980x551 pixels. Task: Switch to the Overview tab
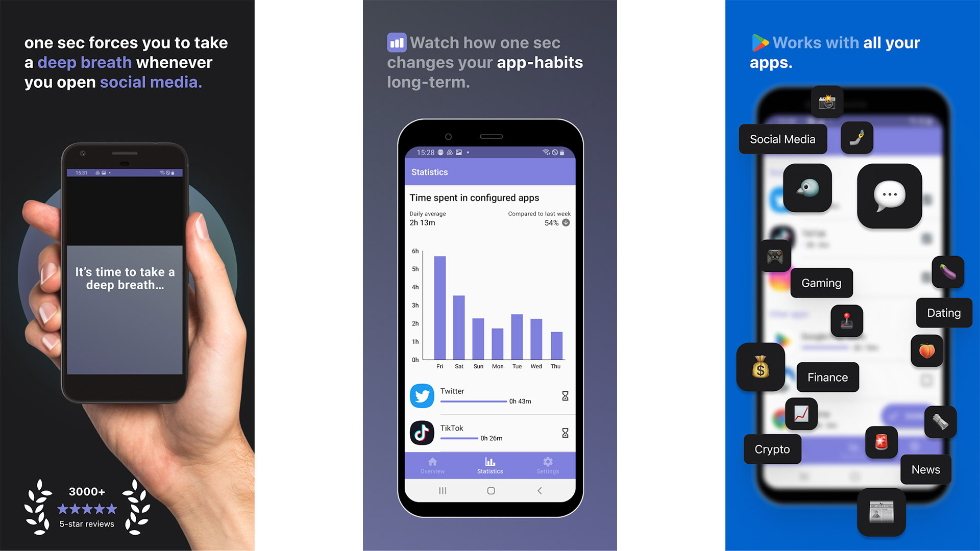(431, 467)
